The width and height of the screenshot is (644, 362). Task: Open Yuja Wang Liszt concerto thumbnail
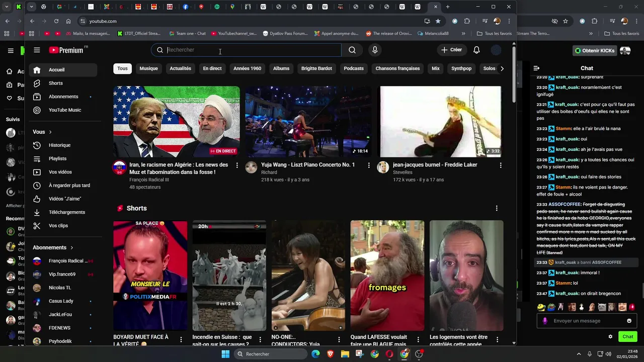click(x=308, y=122)
